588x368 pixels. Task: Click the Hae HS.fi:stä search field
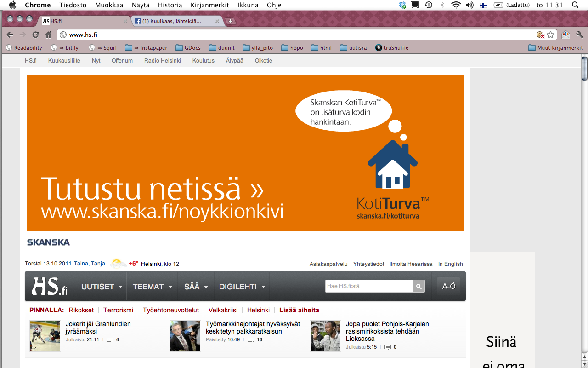click(x=369, y=286)
